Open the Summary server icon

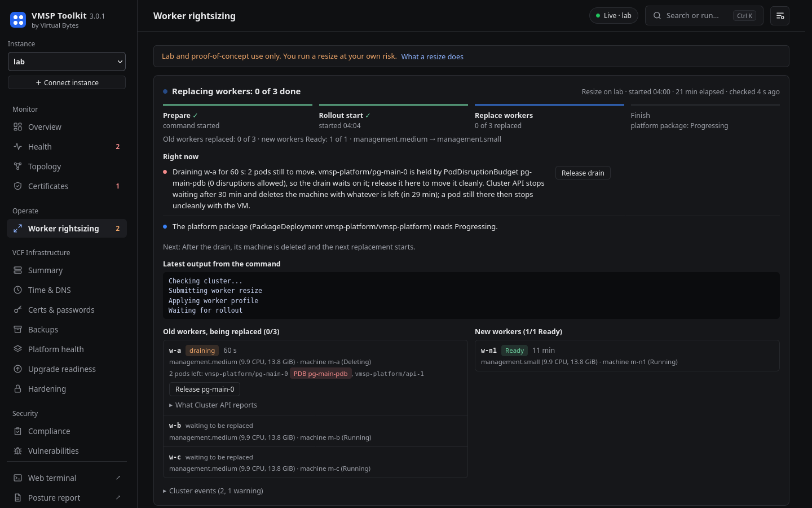coord(18,270)
